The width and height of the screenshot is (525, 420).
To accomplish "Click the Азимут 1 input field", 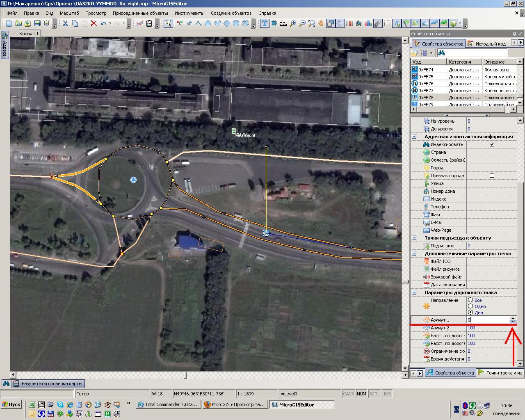I will 488,320.
